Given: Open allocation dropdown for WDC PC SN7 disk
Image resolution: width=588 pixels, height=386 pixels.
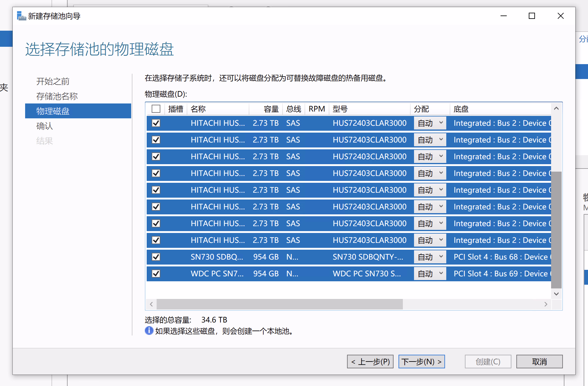Looking at the screenshot, I should 430,274.
